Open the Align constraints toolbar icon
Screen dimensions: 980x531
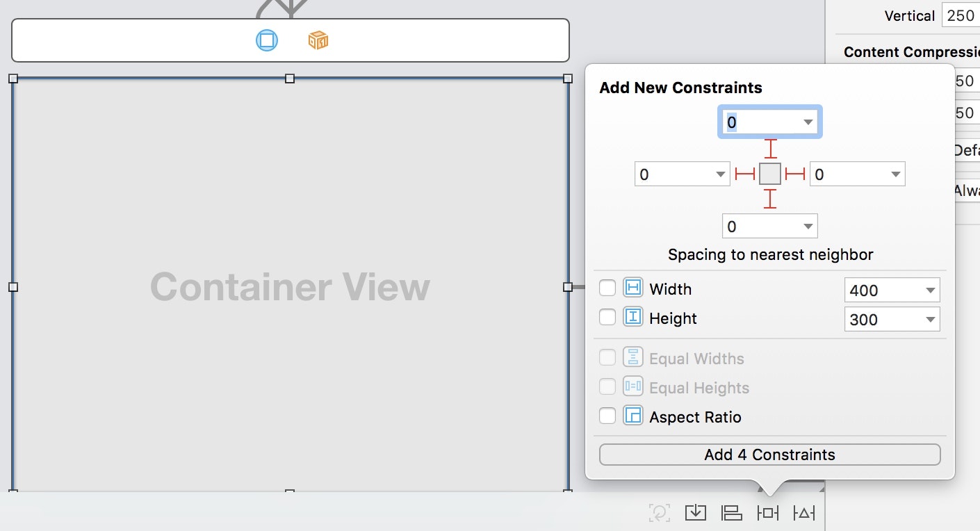(x=732, y=513)
